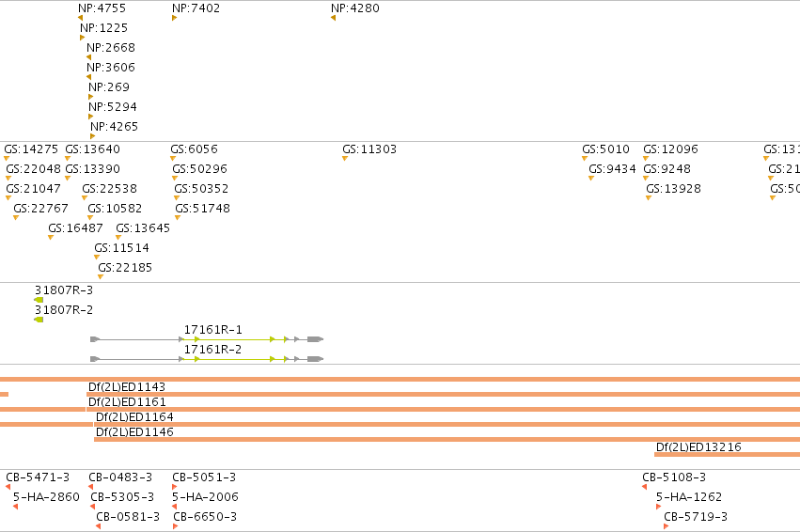The width and height of the screenshot is (800, 532).
Task: Select the GS:10582 label
Action: click(115, 209)
